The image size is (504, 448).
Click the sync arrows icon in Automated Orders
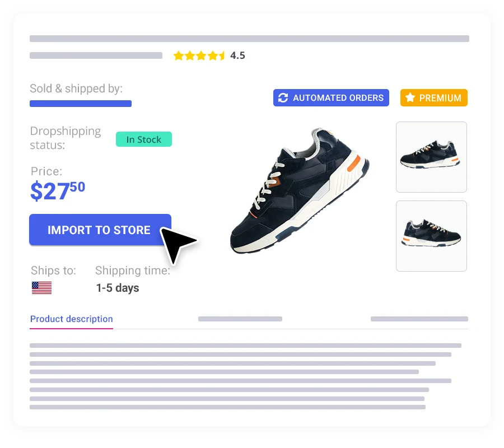[283, 97]
